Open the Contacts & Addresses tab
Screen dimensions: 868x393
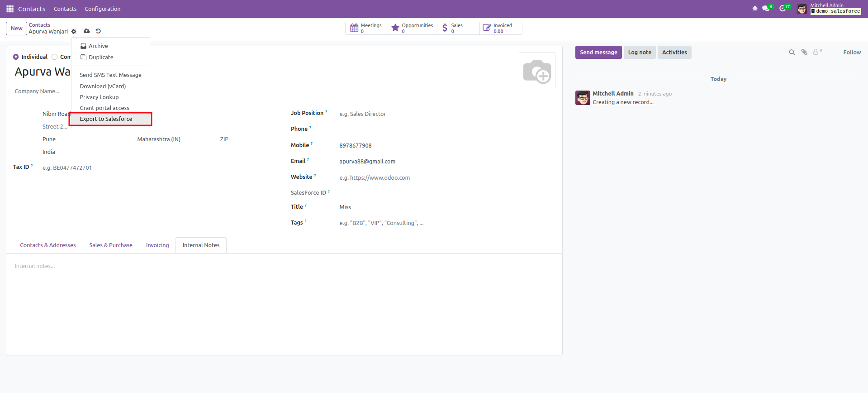click(x=48, y=245)
